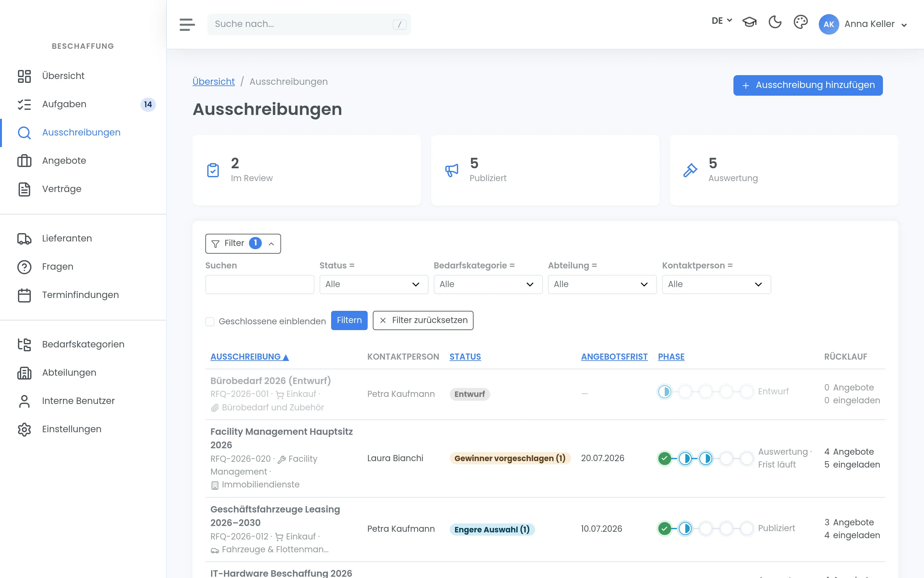Click the Übersicht dashboard sidebar icon
Screen dimensions: 924x578
(x=24, y=76)
